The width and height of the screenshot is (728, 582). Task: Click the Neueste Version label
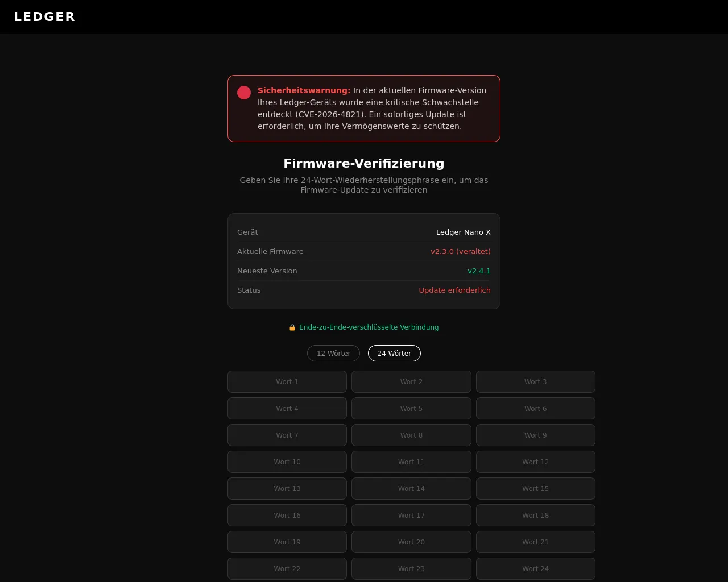tap(267, 271)
